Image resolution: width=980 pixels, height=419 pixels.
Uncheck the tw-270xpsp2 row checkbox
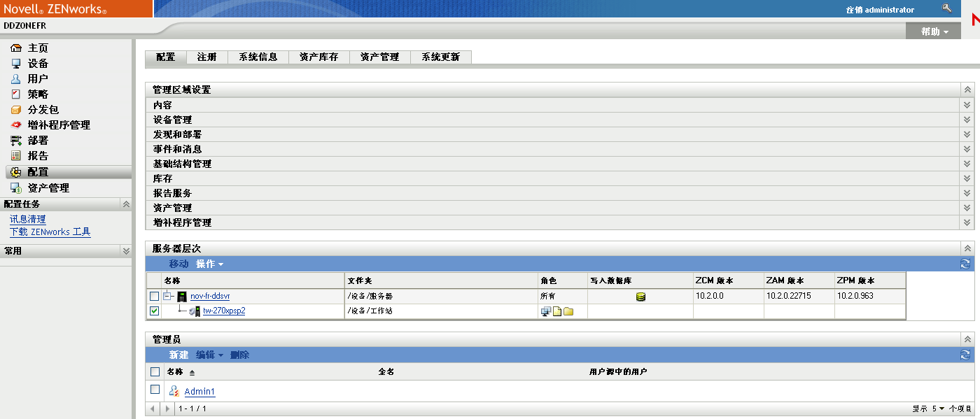(154, 311)
